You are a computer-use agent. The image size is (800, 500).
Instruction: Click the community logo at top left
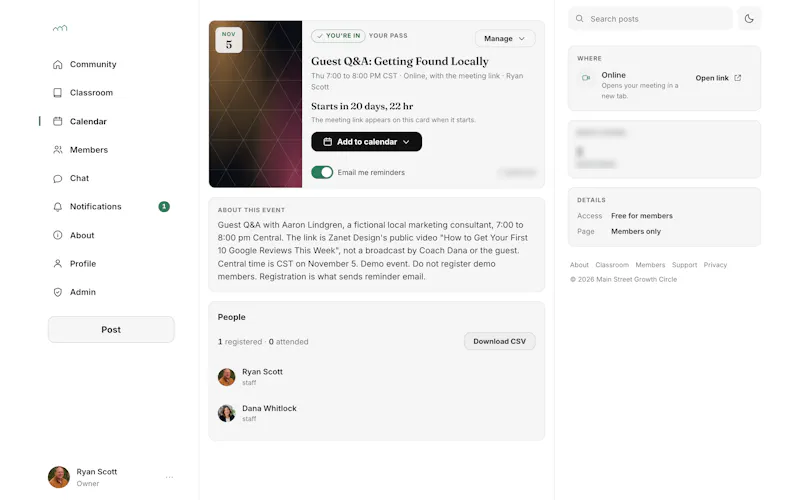click(x=60, y=28)
